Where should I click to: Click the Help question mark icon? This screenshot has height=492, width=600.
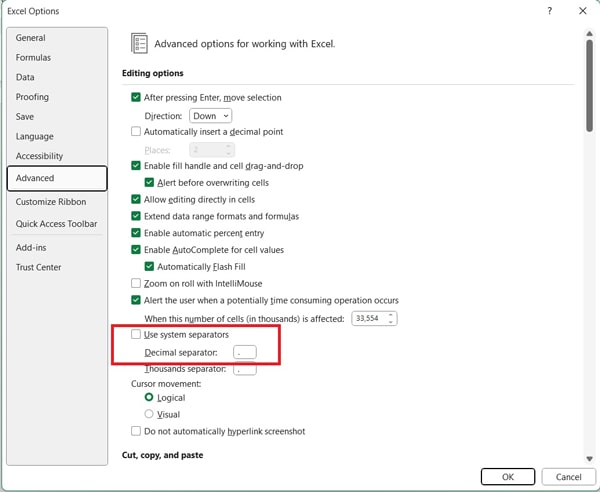coord(549,11)
